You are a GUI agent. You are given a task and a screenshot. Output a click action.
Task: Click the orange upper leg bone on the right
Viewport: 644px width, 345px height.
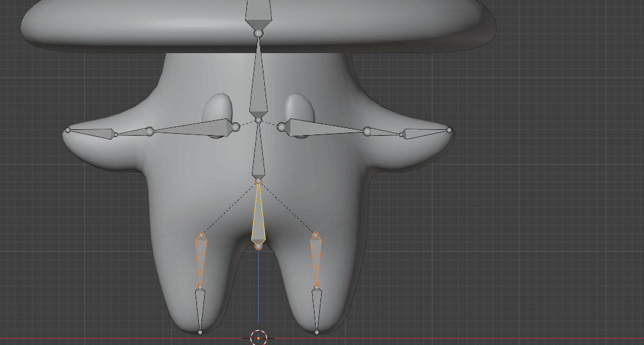click(x=316, y=259)
